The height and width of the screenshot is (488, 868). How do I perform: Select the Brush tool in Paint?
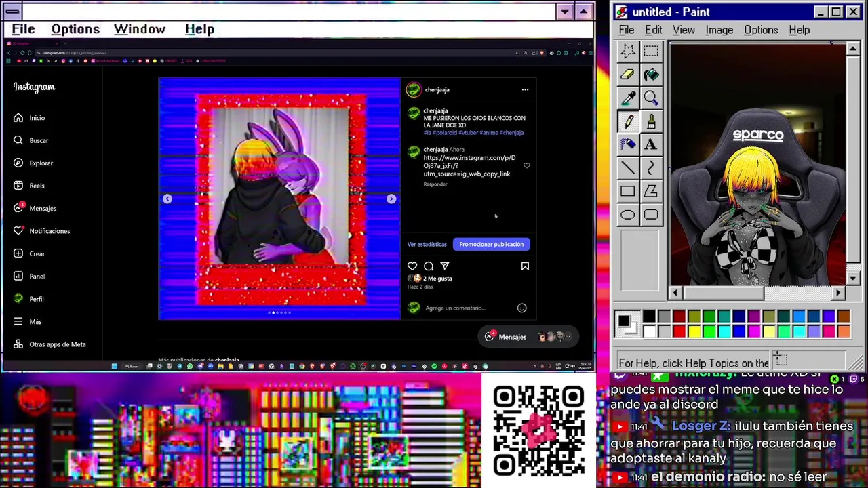click(651, 121)
